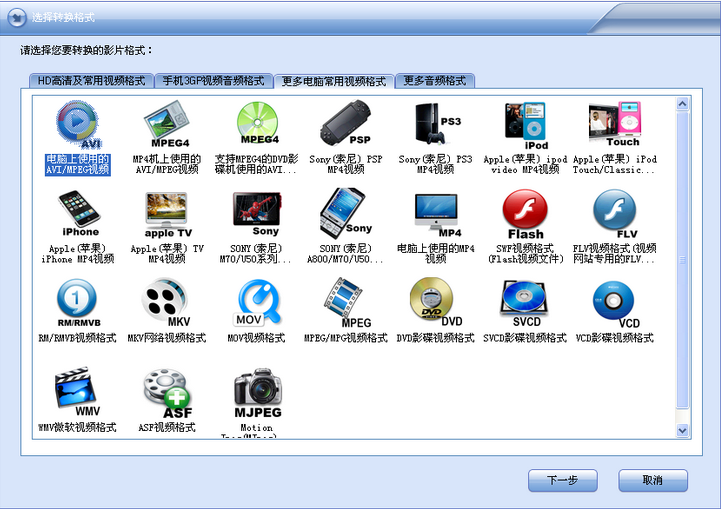Pick the RM/RMVB video format icon
Image resolution: width=721 pixels, height=509 pixels.
[x=78, y=303]
